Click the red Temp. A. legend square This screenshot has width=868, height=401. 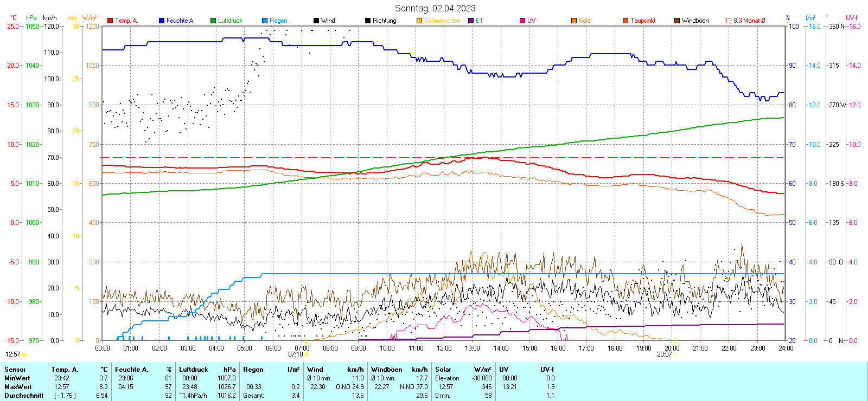(x=110, y=21)
